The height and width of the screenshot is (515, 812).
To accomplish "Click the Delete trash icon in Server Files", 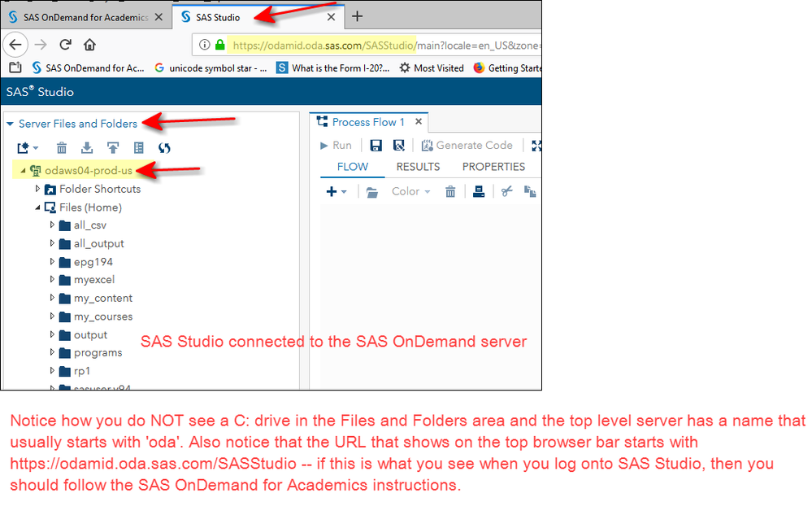I will click(x=62, y=148).
